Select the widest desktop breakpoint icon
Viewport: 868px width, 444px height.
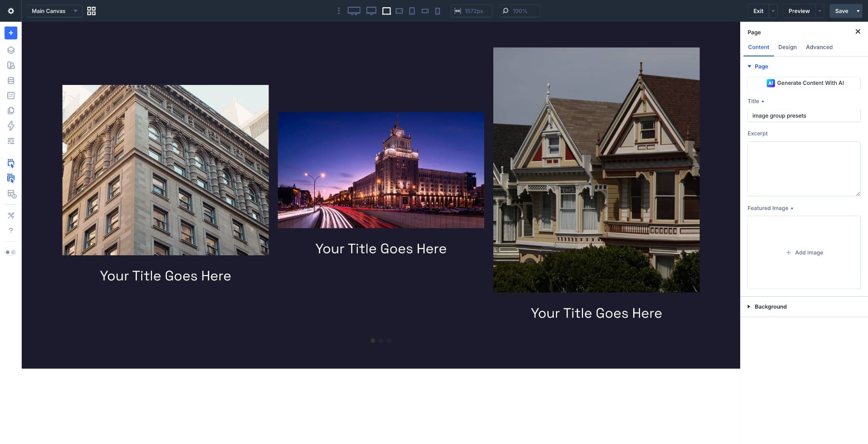[x=354, y=11]
